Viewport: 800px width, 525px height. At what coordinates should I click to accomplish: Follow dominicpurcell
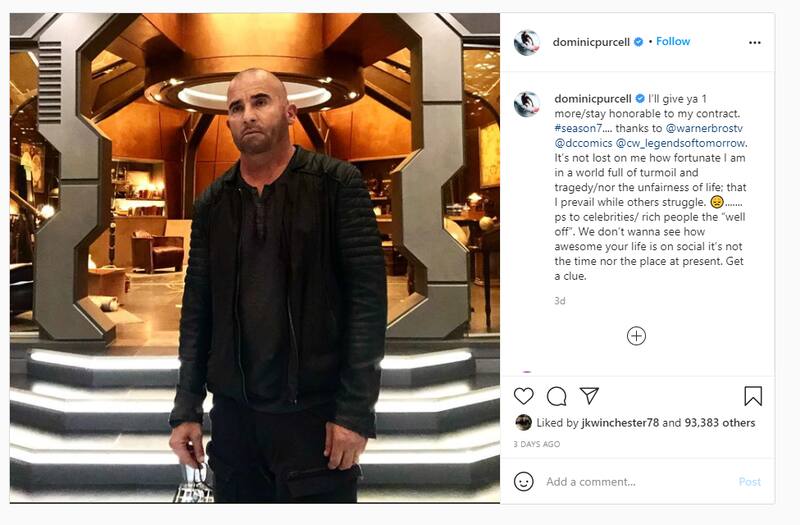pyautogui.click(x=673, y=41)
